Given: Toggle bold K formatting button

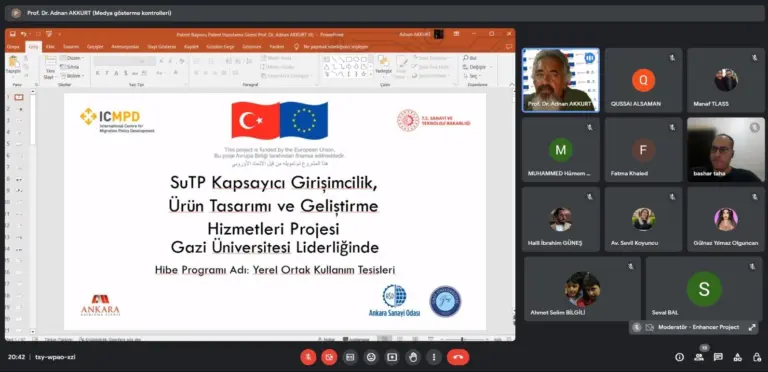Looking at the screenshot, I should pos(97,73).
